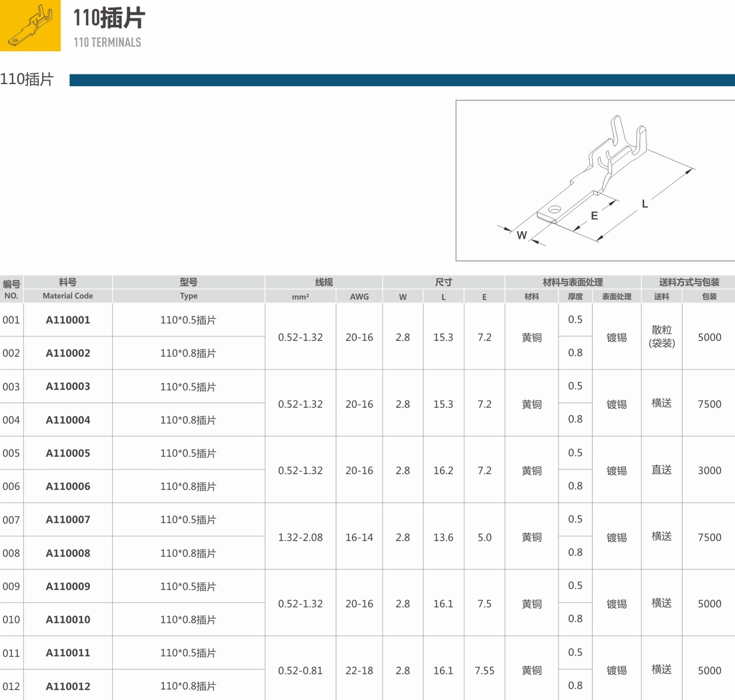Select the 7.55 E dimension value
Screen dimensions: 735x700
coord(484,671)
